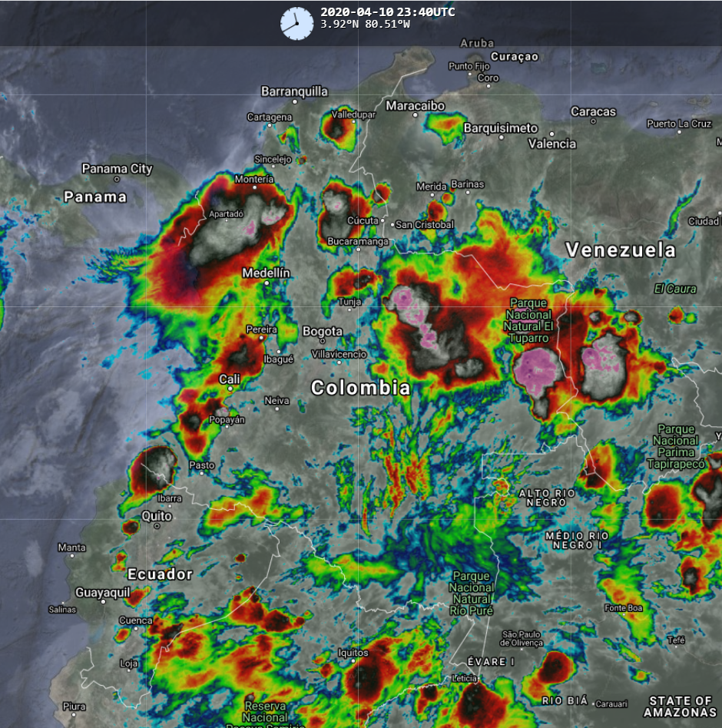Click the Venezuela country label

pyautogui.click(x=621, y=250)
